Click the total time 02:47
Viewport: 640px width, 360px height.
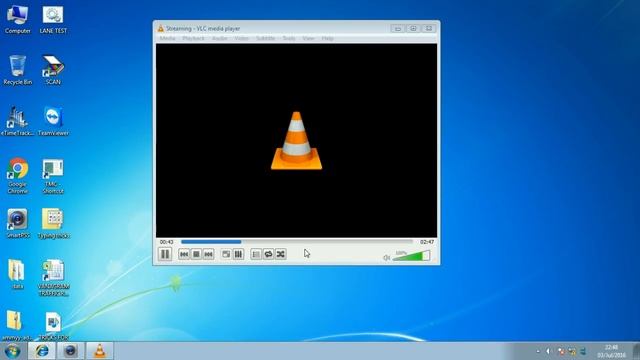coord(427,242)
